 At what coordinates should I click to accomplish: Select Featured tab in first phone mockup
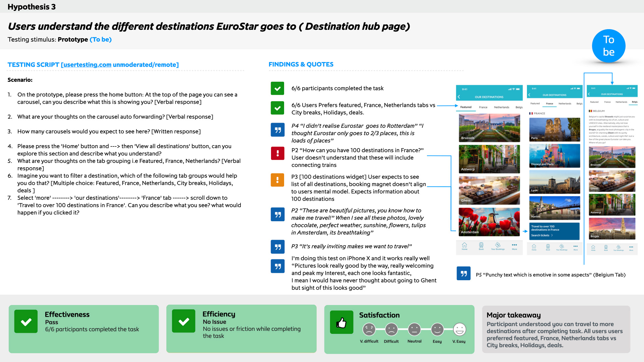(466, 107)
